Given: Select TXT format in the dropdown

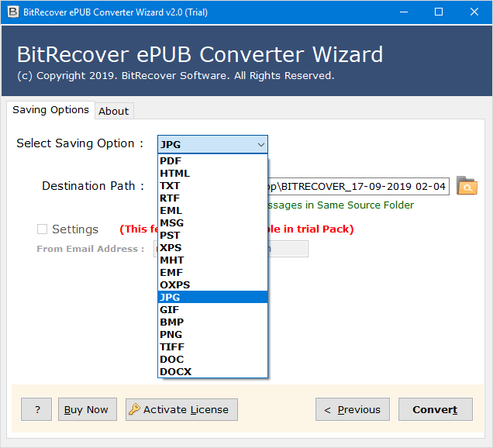Looking at the screenshot, I should coord(212,185).
